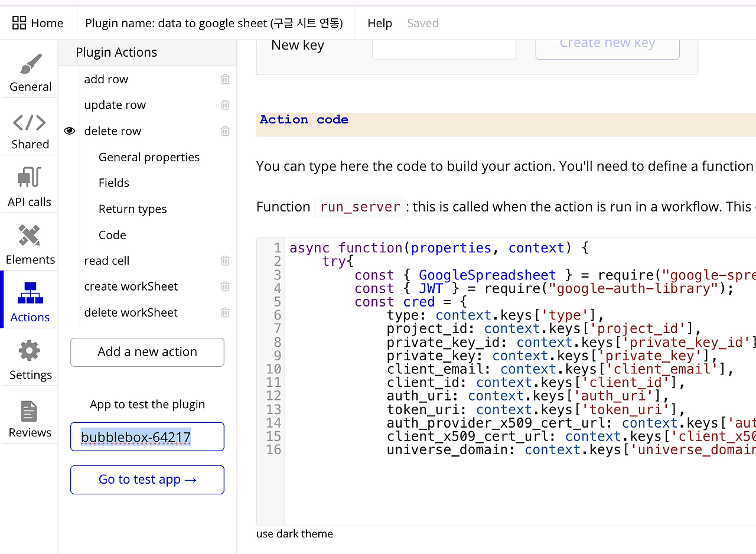
Task: Select the 'create workSheet' action
Action: (131, 286)
